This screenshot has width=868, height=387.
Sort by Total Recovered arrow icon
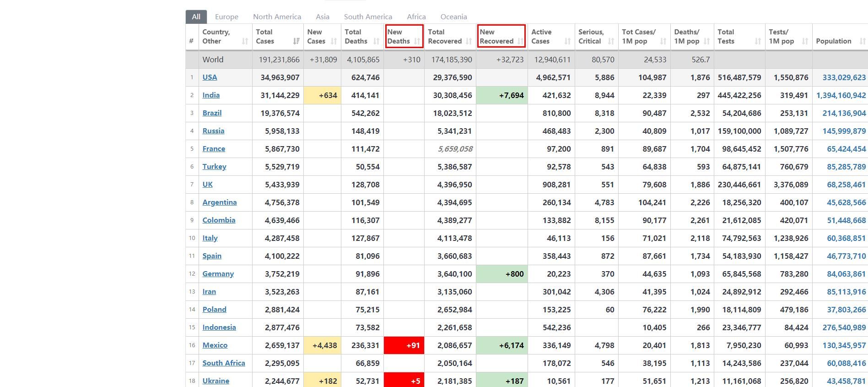469,41
